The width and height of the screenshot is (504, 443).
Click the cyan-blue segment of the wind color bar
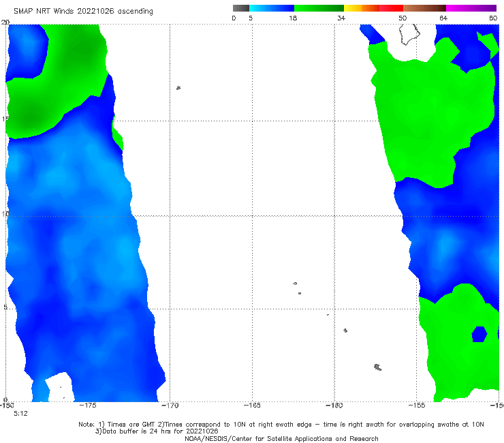click(272, 8)
